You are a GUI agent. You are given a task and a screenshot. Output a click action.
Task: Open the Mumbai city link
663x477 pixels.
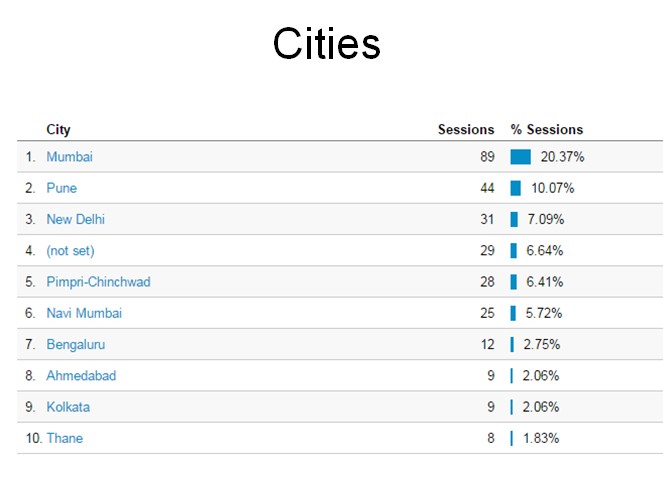click(69, 157)
